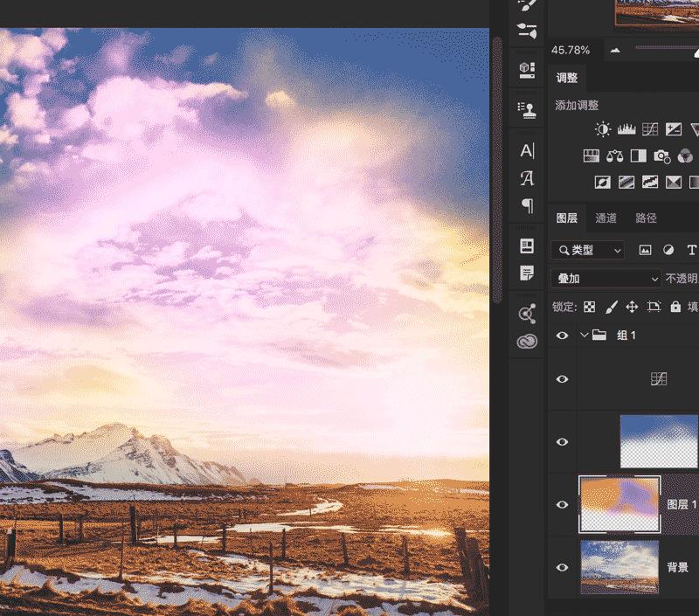
Task: Open the Creative Cloud Libraries panel
Action: coord(527,342)
